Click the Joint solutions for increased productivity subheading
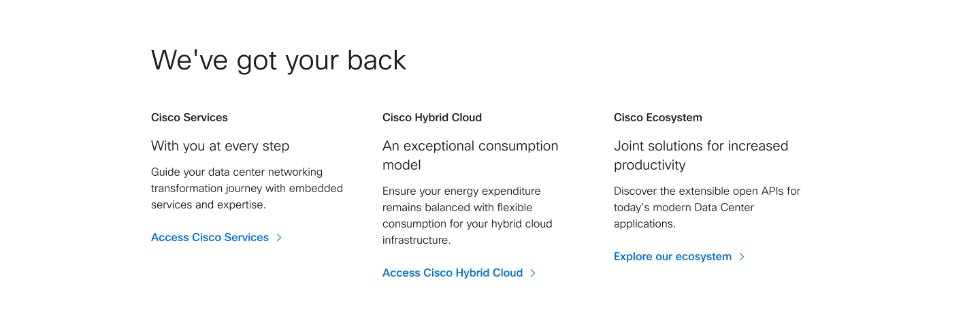 tap(701, 155)
